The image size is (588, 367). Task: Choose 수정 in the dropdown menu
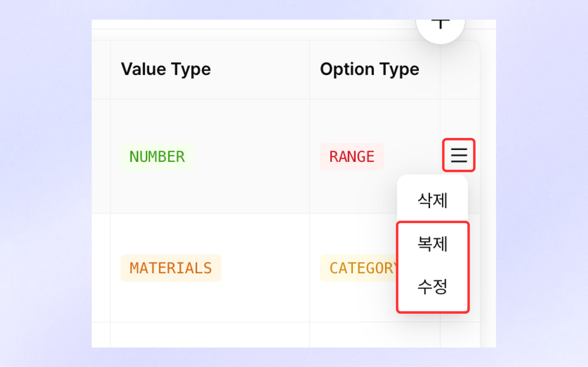(432, 287)
